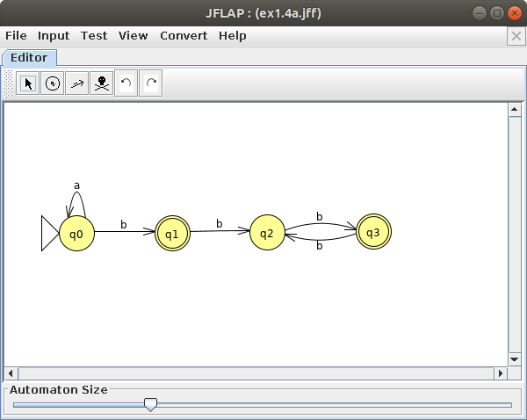Image resolution: width=527 pixels, height=420 pixels.
Task: Select the Deleter skull tool
Action: (x=102, y=83)
